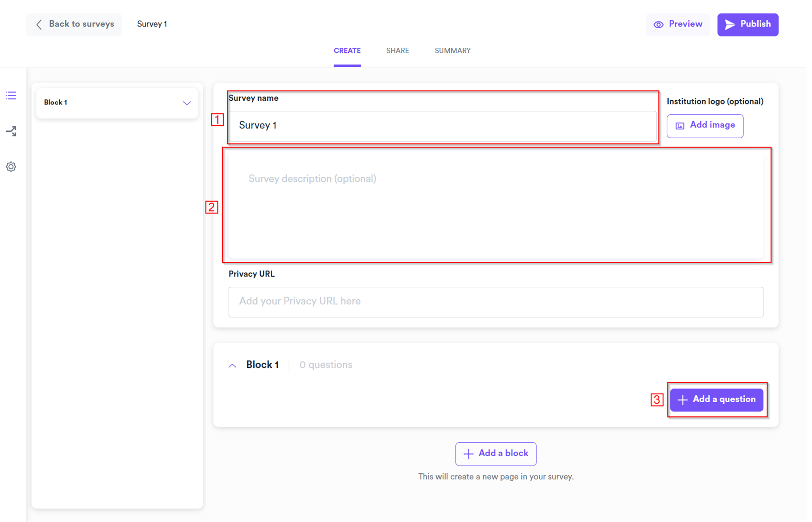Expand the Block 1 dropdown in sidebar
Screen dimensions: 812x522
coord(186,103)
